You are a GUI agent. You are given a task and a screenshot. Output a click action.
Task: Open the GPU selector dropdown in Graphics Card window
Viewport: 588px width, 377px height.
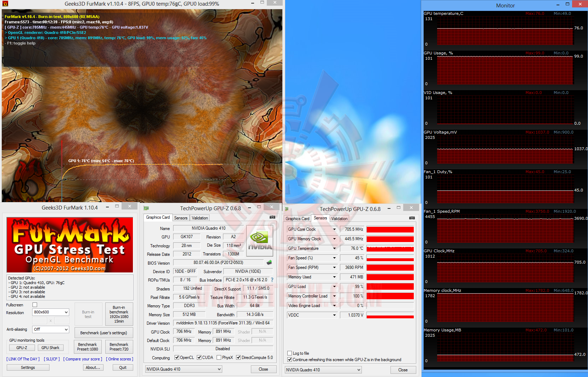[184, 369]
